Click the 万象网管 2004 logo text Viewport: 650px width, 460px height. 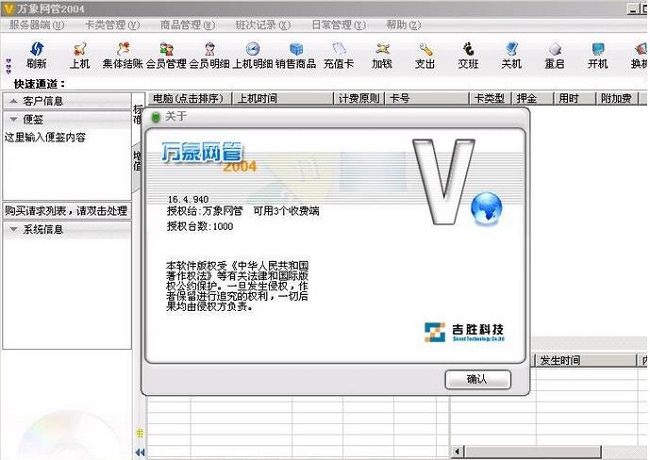pyautogui.click(x=207, y=156)
